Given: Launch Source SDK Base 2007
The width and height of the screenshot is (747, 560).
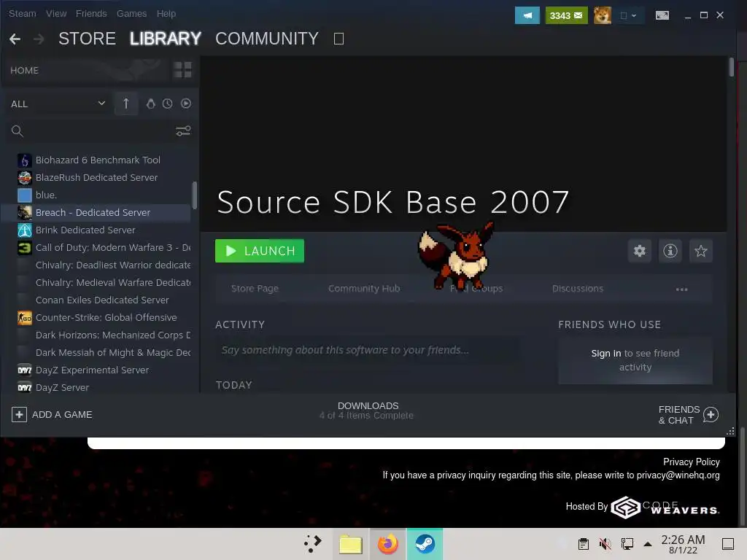Looking at the screenshot, I should (x=260, y=251).
